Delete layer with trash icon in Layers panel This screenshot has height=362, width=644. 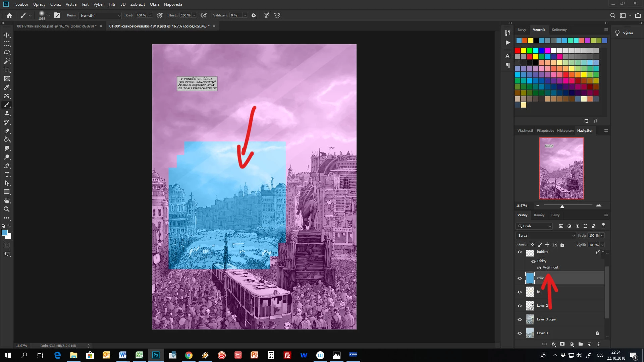coord(598,344)
